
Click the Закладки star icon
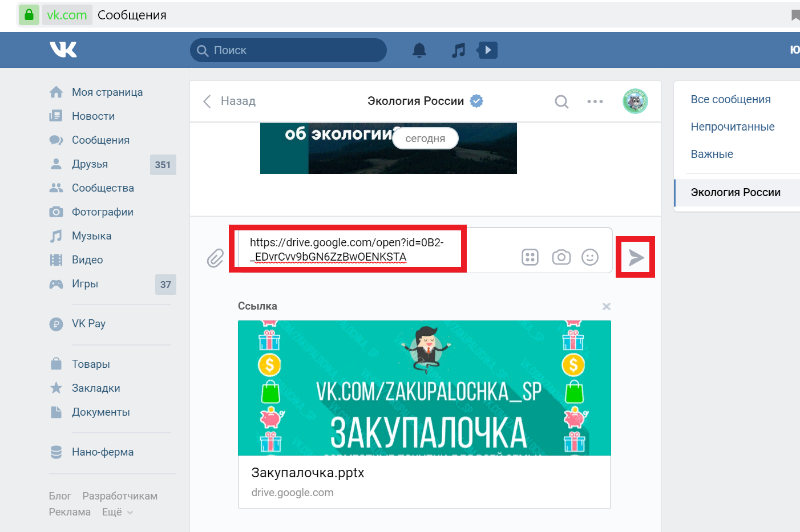(x=56, y=388)
